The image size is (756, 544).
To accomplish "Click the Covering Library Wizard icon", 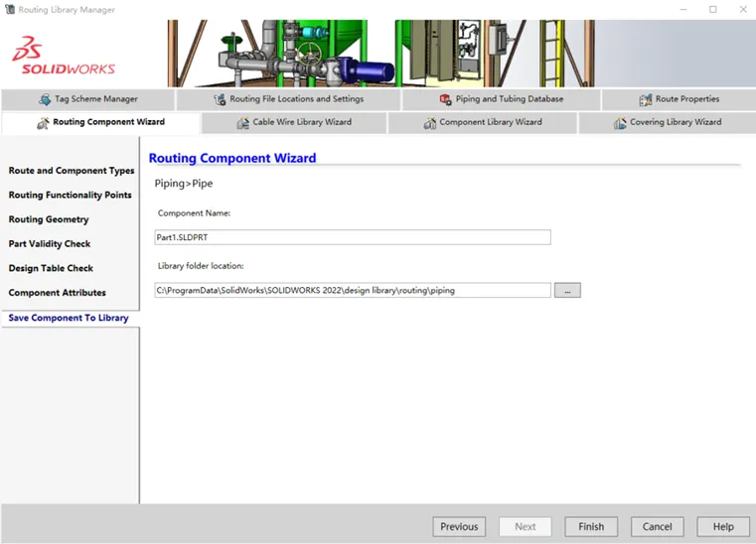I will point(620,123).
